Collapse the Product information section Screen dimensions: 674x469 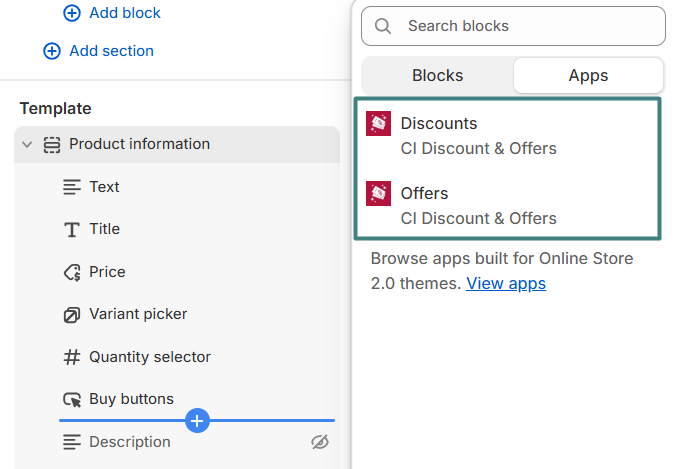pyautogui.click(x=27, y=145)
